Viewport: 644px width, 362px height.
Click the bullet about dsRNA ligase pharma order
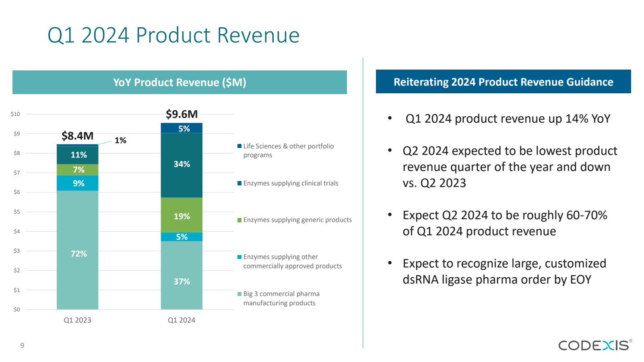coord(504,271)
